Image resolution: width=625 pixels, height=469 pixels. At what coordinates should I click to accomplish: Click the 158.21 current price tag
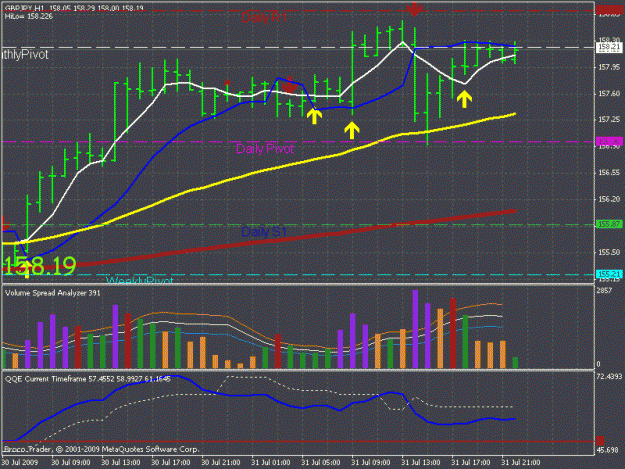[609, 47]
